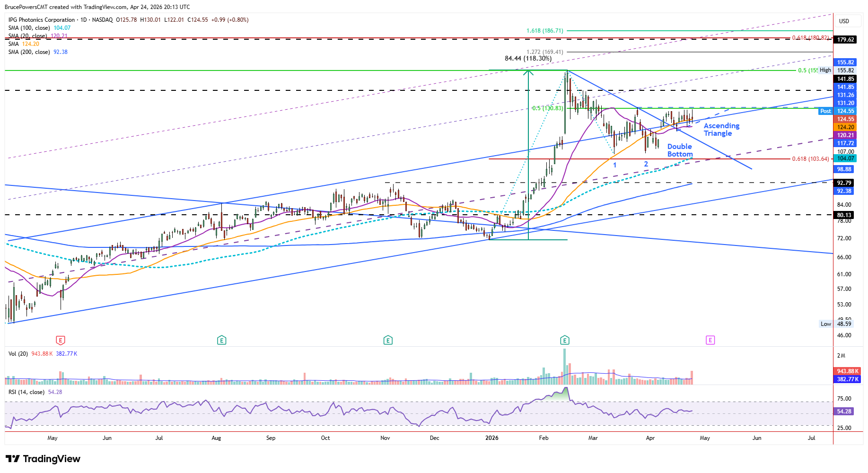Click the TradingView logo at the bottom left

(x=43, y=459)
